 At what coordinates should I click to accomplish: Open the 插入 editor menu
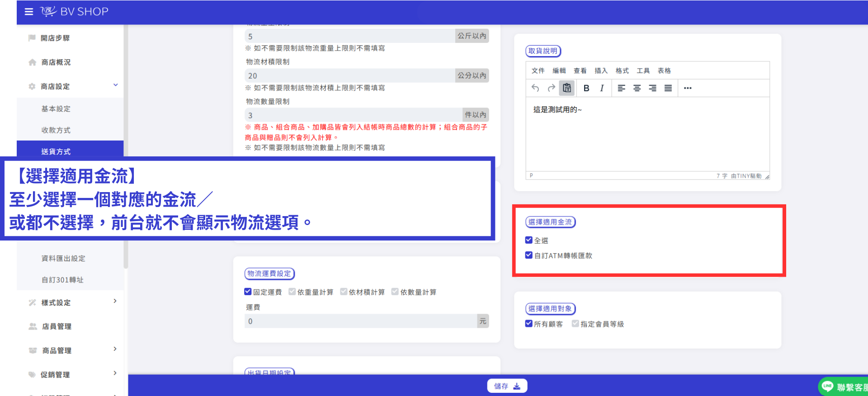[x=601, y=71]
